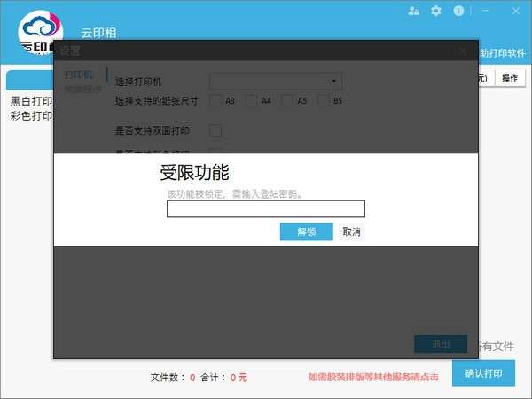Click the 彩色打印 price label
Image resolution: width=532 pixels, height=399 pixels.
[31, 115]
